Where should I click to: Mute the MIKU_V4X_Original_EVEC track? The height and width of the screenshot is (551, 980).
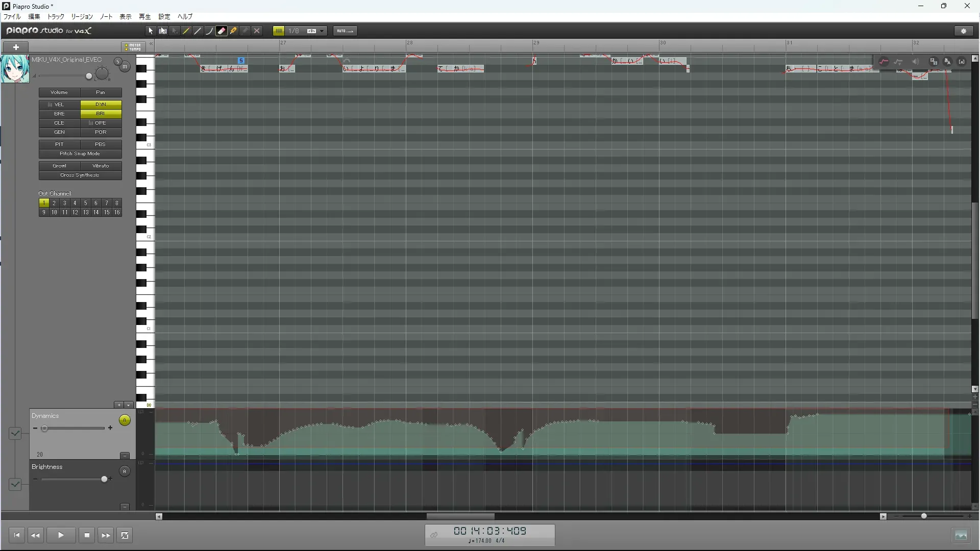[x=125, y=67]
